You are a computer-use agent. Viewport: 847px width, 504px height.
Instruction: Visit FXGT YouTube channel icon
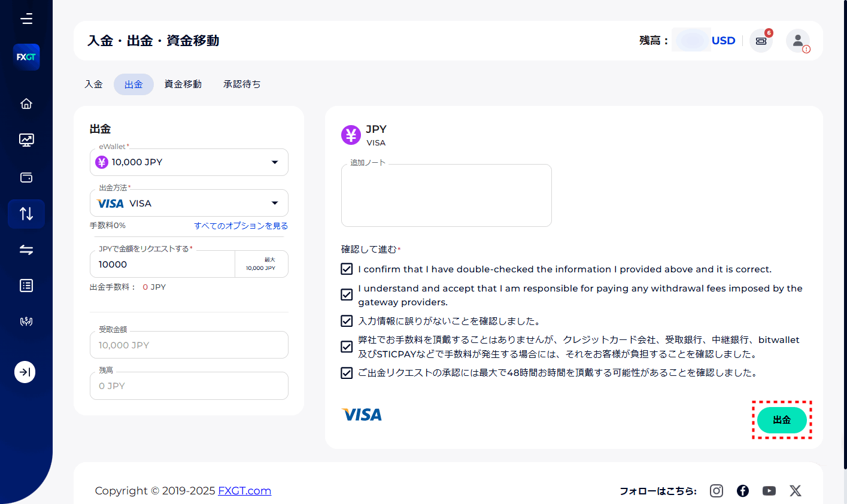pyautogui.click(x=769, y=491)
